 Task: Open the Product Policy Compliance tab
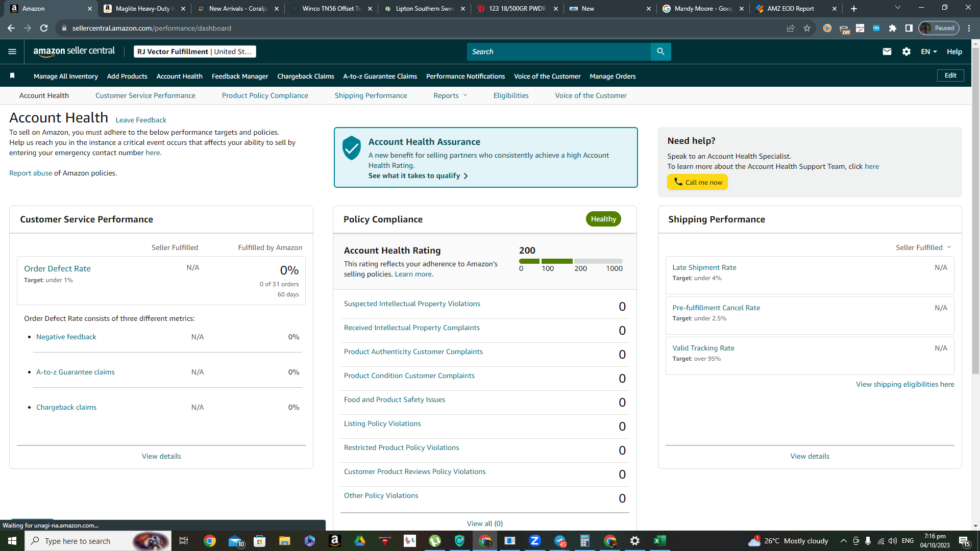pos(265,95)
